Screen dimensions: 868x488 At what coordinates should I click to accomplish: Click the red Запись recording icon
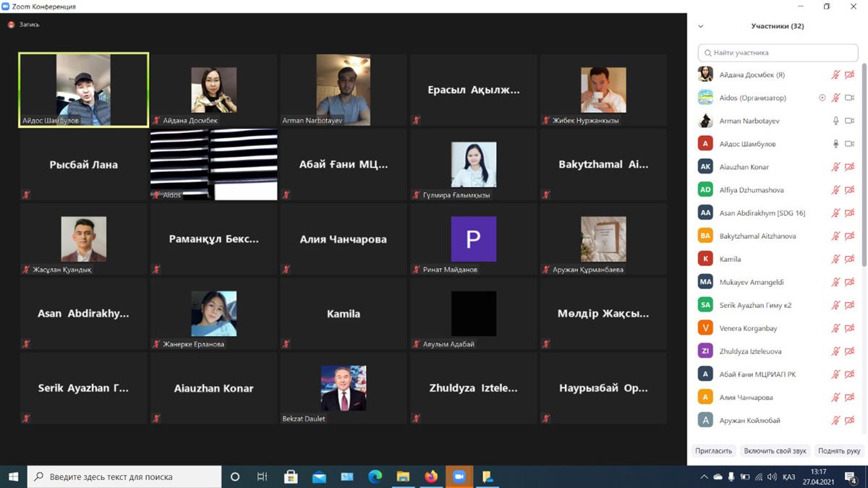point(12,25)
